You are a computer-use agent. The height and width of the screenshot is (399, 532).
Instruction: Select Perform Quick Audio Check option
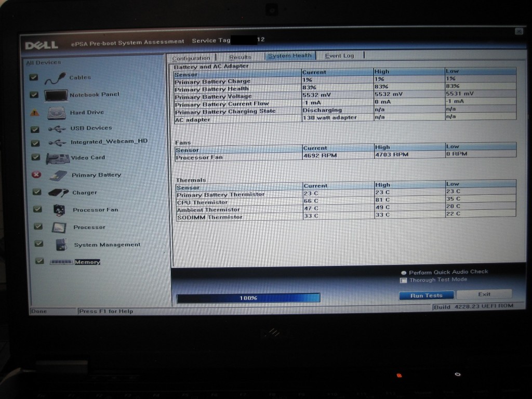[404, 273]
